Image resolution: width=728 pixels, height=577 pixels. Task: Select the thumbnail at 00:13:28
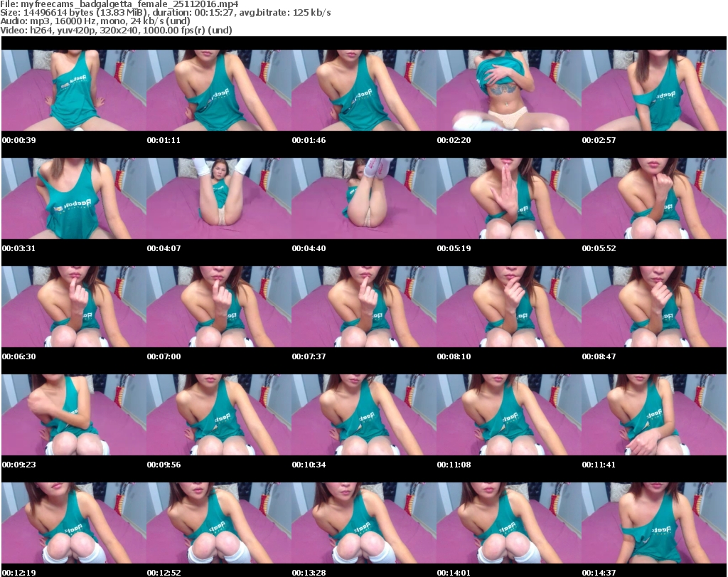coord(364,523)
